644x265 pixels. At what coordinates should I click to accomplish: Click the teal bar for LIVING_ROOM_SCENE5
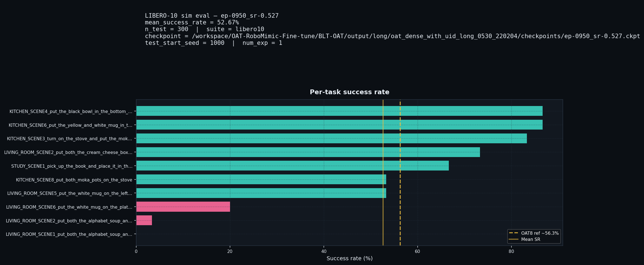click(261, 193)
